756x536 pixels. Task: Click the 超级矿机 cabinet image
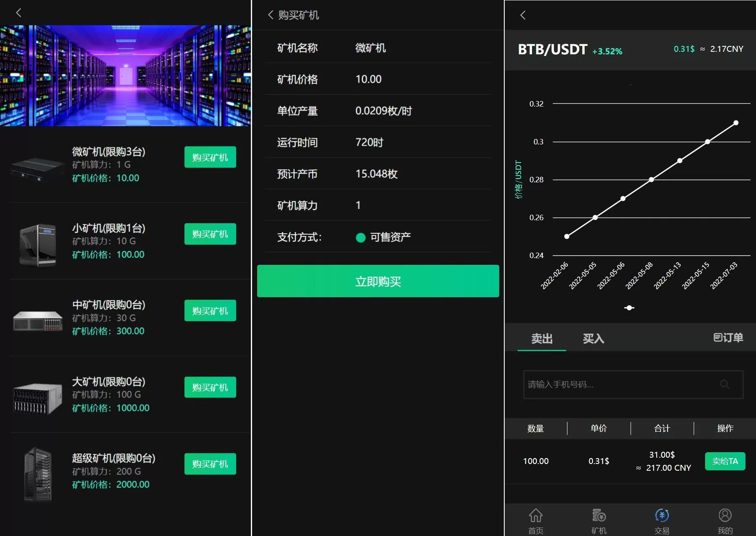coord(38,475)
